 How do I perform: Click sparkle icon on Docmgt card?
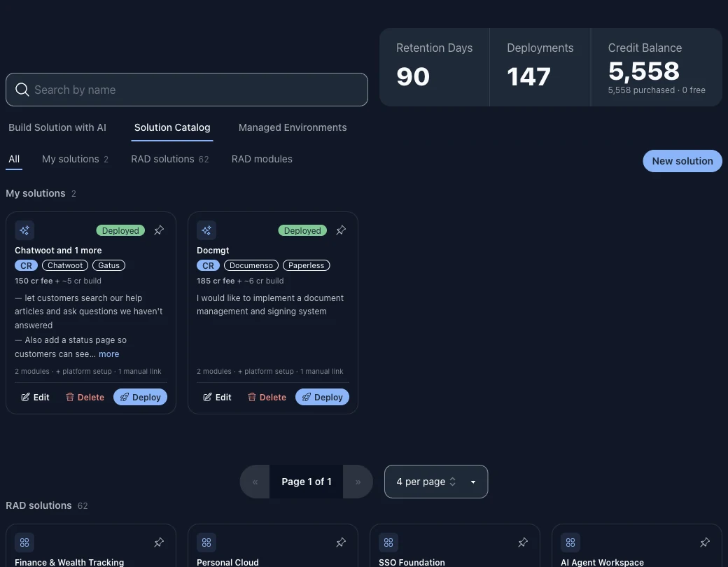click(206, 230)
